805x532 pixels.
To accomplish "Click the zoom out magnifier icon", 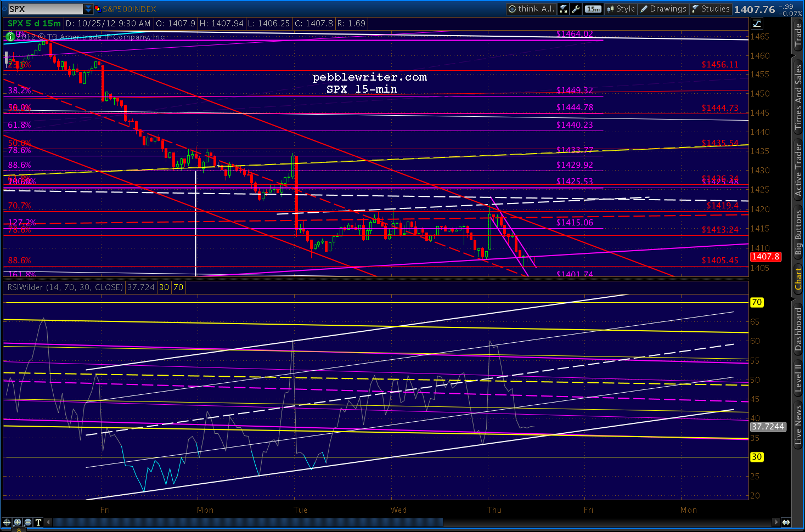I will 28,522.
